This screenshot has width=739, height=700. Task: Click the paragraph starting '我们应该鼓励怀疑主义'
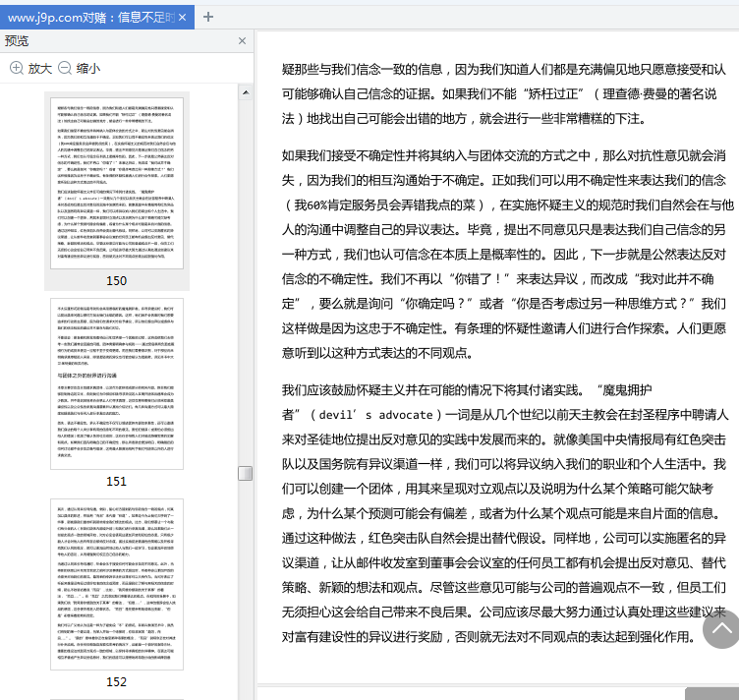coord(504,513)
